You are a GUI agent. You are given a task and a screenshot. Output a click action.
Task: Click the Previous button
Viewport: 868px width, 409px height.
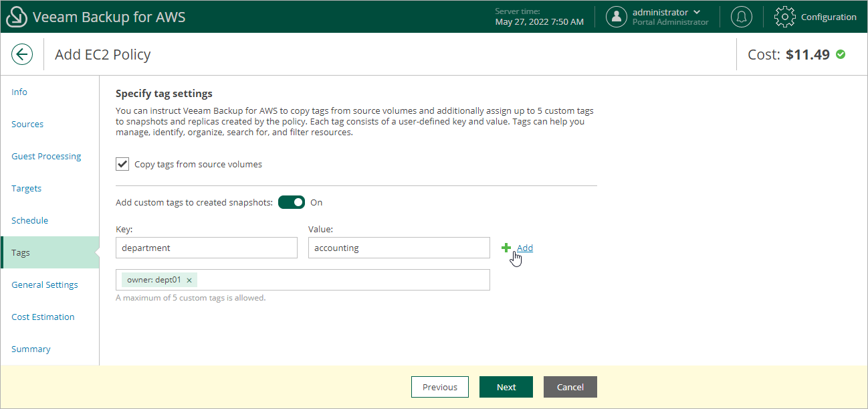coord(440,387)
